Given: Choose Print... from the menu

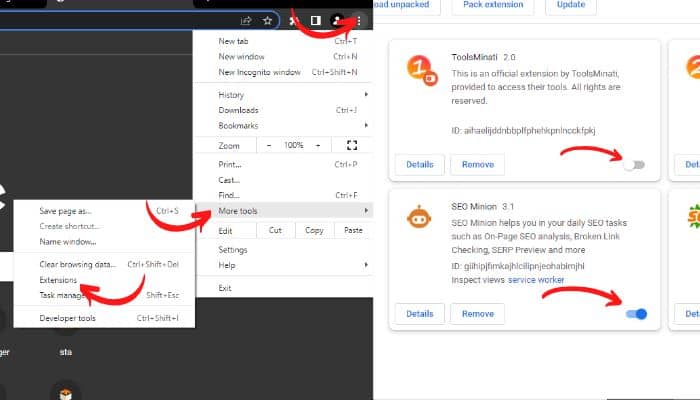Looking at the screenshot, I should click(283, 164).
